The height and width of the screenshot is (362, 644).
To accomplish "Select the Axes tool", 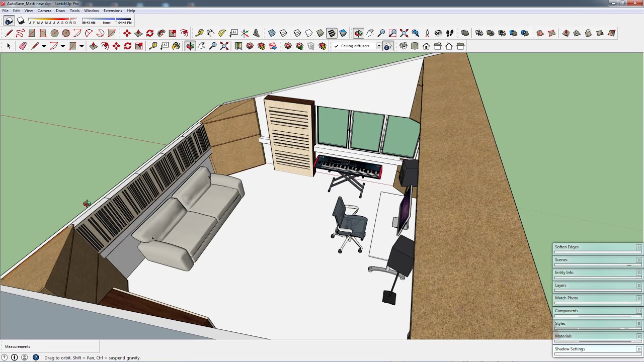I will 245,33.
